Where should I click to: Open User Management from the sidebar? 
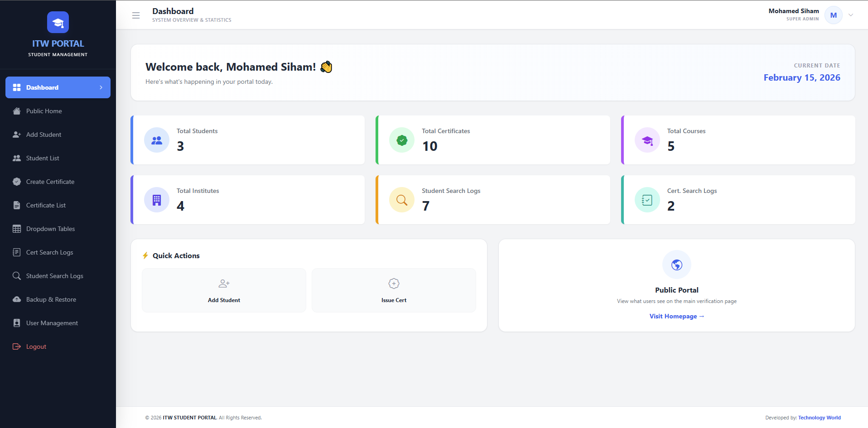(x=52, y=322)
